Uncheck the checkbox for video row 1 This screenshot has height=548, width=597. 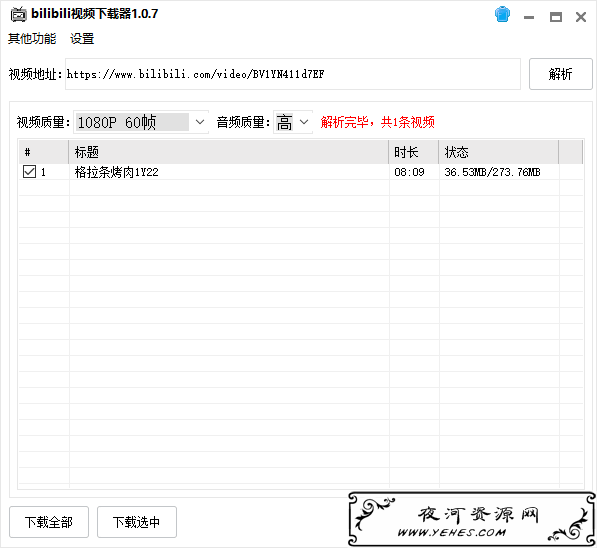click(x=29, y=172)
